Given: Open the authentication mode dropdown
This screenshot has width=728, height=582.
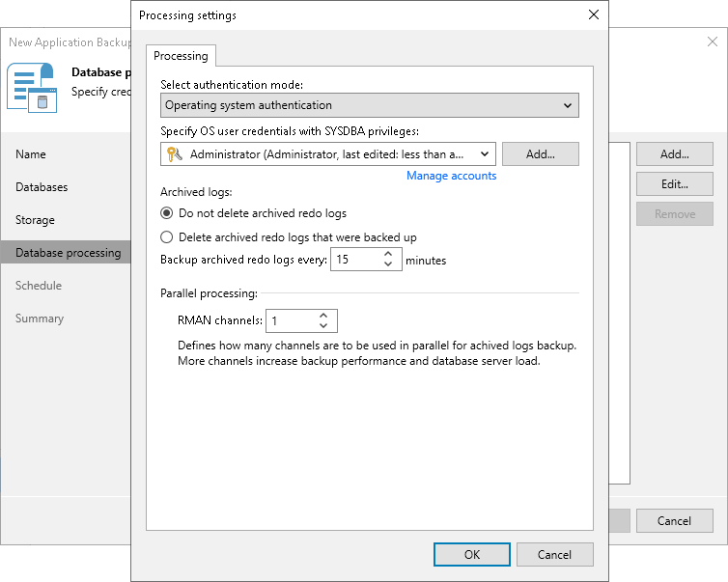Looking at the screenshot, I should pyautogui.click(x=370, y=105).
